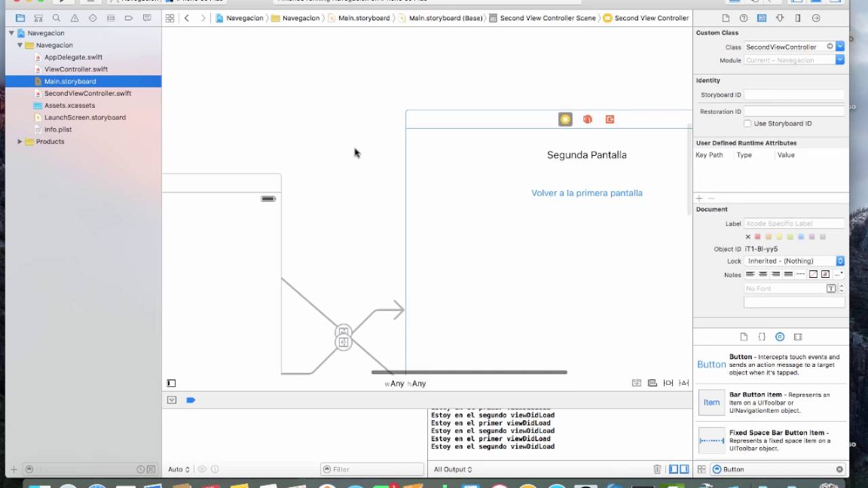Open the Issue navigator warning icon
868x488 pixels.
click(x=75, y=18)
